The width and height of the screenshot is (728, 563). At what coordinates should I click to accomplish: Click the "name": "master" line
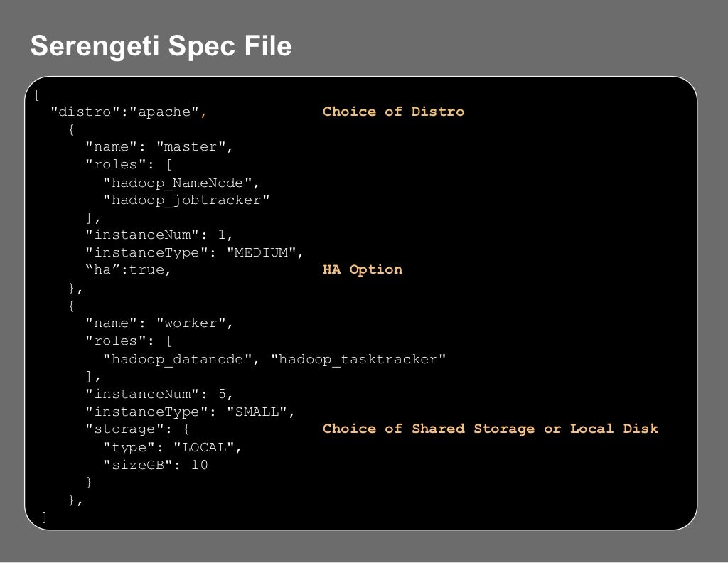point(159,147)
